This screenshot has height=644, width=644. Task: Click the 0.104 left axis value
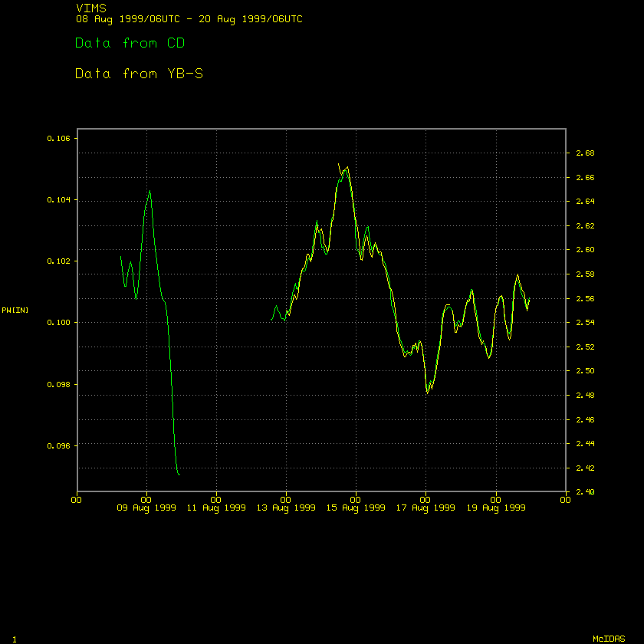58,200
